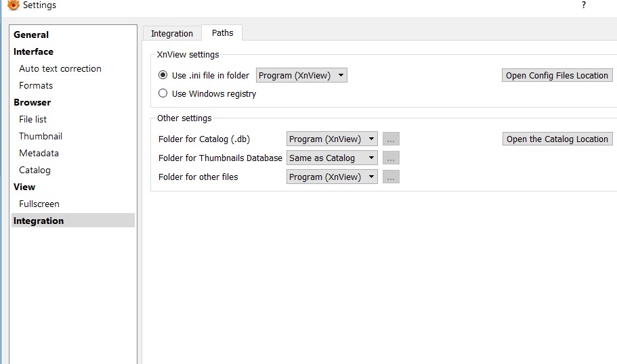Viewport: 617px width, 364px height.
Task: Click browse button for Thumbnails Database folder
Action: 391,158
